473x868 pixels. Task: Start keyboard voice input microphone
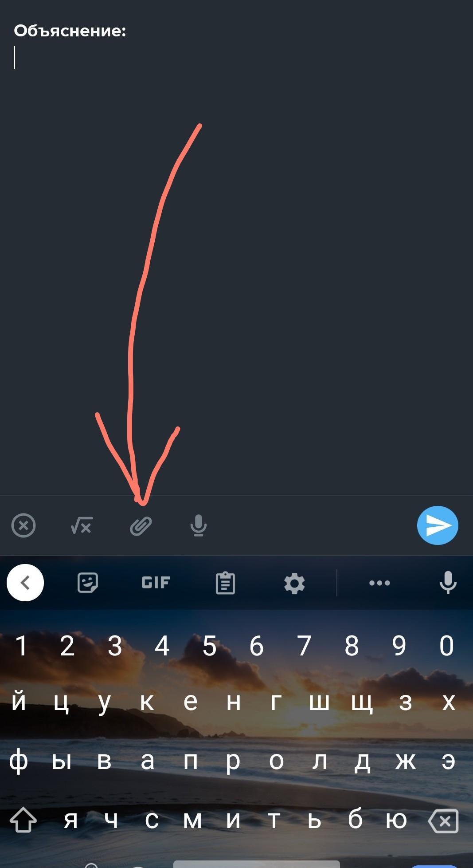448,583
